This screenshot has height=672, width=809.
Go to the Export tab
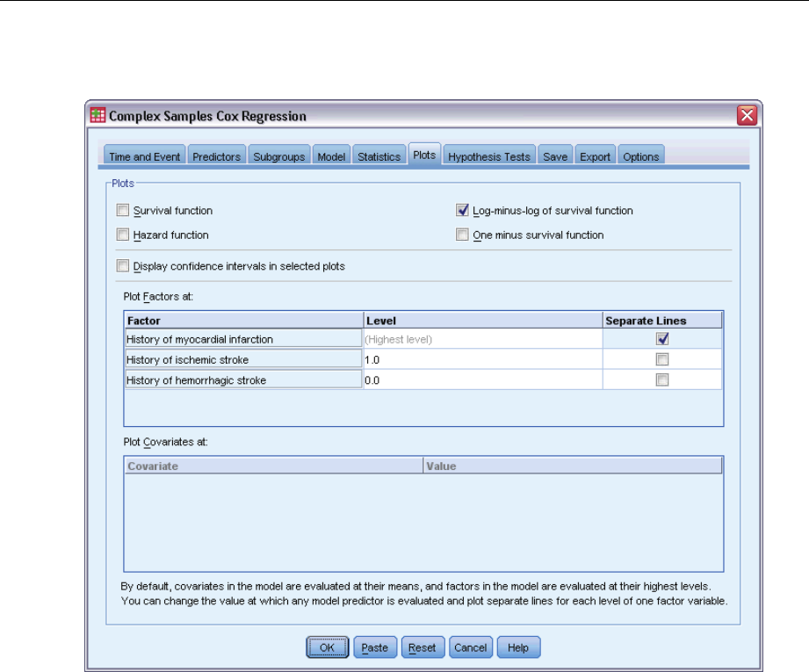click(x=595, y=156)
